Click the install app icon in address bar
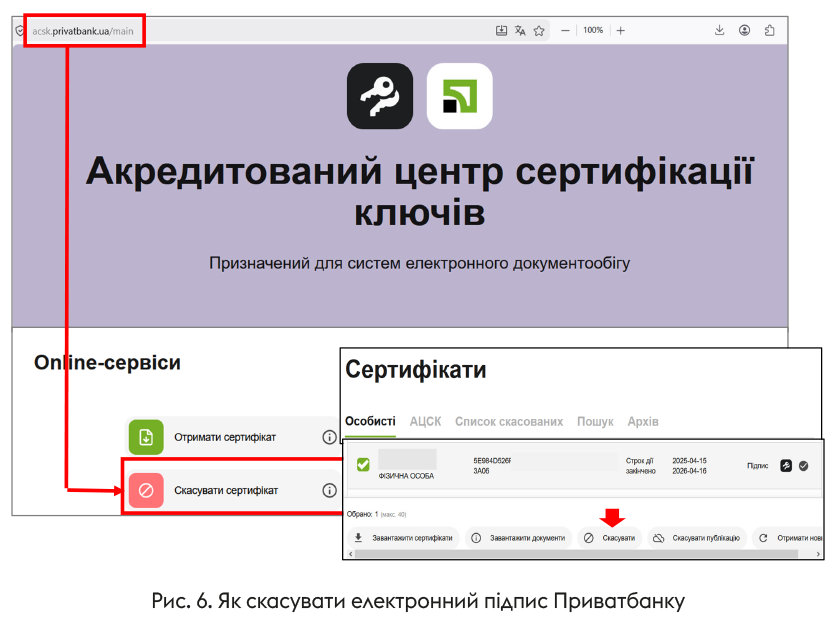 [x=501, y=31]
